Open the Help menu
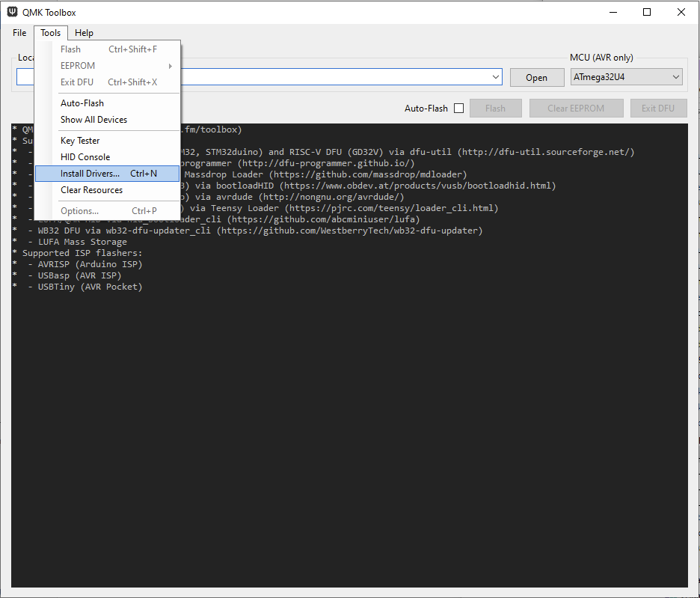 pyautogui.click(x=84, y=33)
